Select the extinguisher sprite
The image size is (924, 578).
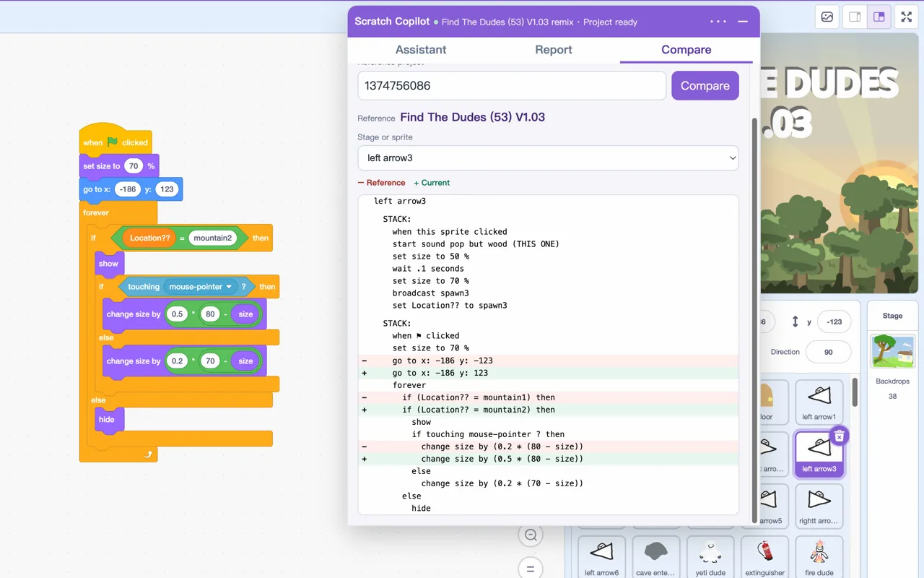coord(764,558)
